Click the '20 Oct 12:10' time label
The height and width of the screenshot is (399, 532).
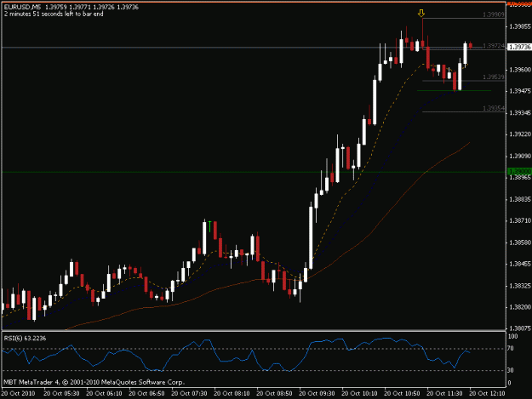pos(487,393)
